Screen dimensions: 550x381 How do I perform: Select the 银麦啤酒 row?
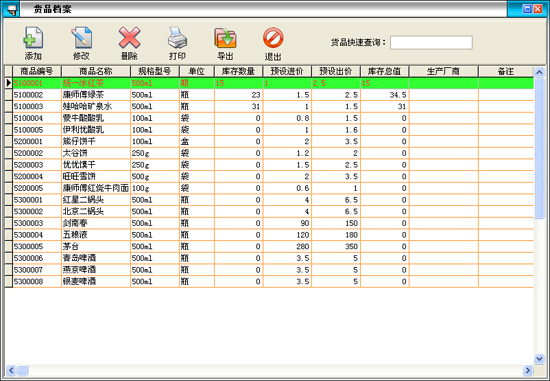coord(269,281)
